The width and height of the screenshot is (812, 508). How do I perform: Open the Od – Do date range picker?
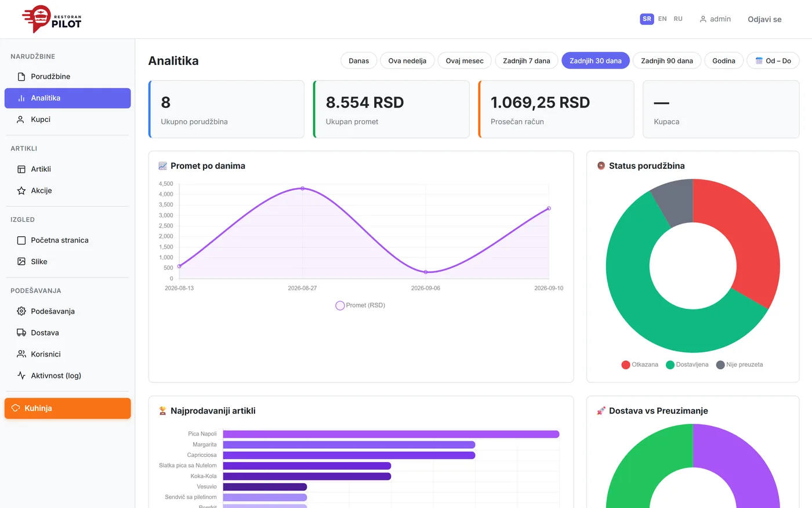pos(773,61)
